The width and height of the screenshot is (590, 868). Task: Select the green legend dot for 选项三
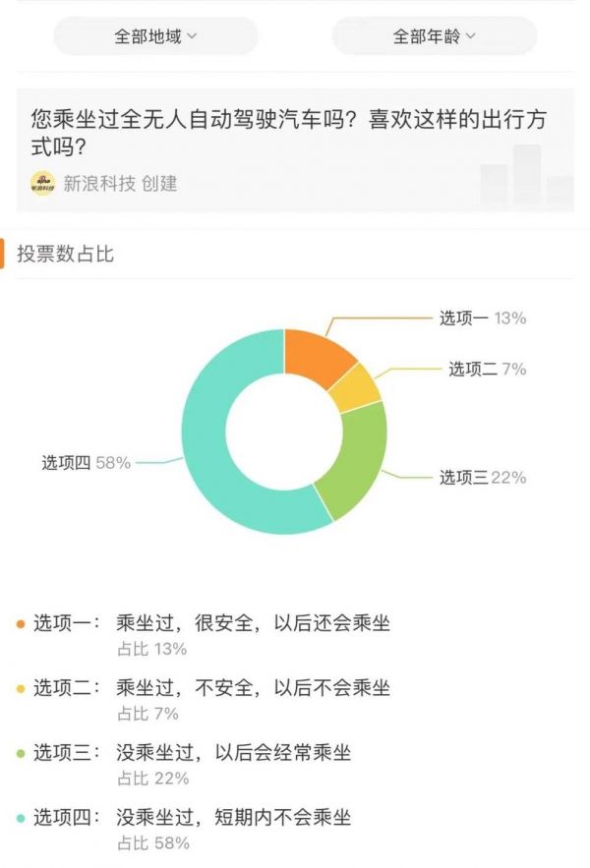click(x=21, y=753)
